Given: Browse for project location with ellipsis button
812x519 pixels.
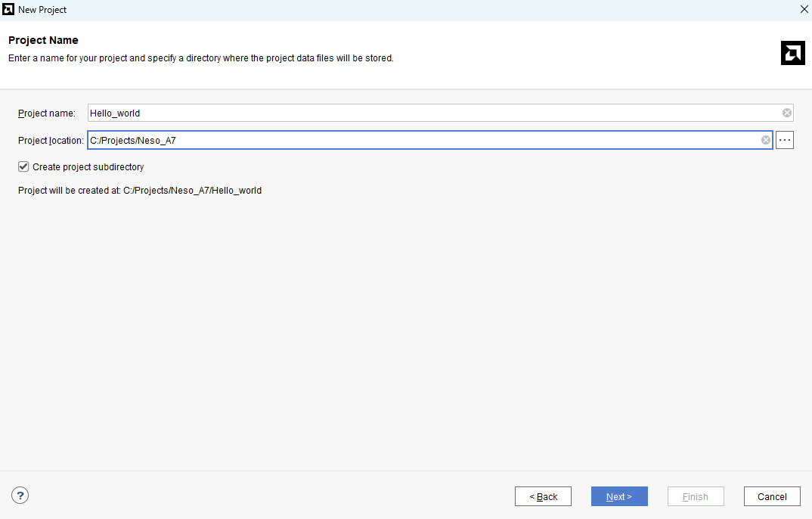Looking at the screenshot, I should click(x=784, y=140).
